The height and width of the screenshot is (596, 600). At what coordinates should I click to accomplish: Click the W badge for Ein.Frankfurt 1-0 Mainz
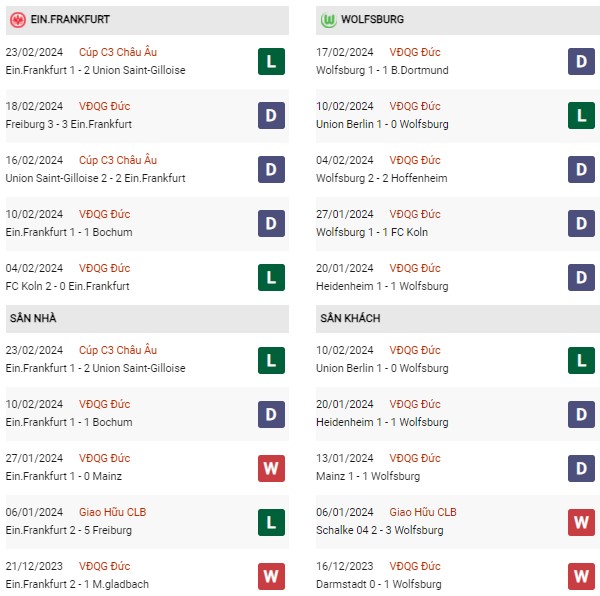click(x=271, y=468)
